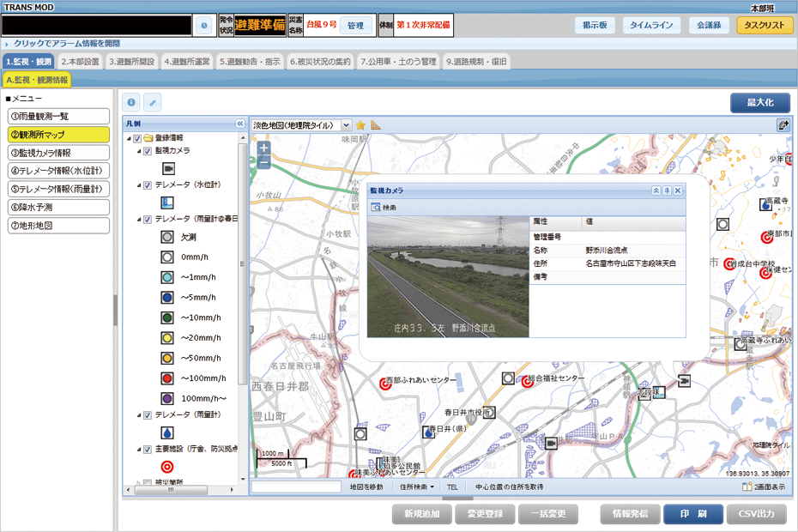Switch to 3.避難所開設 tab
Viewport: 798px width, 532px height.
click(132, 62)
